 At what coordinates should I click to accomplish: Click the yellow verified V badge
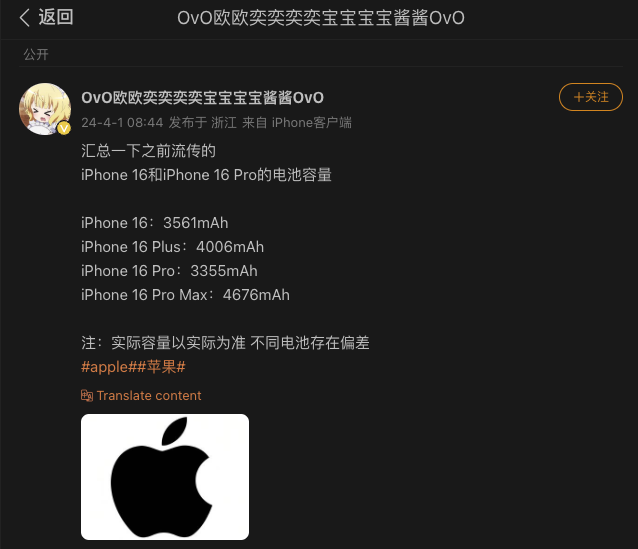(64, 128)
